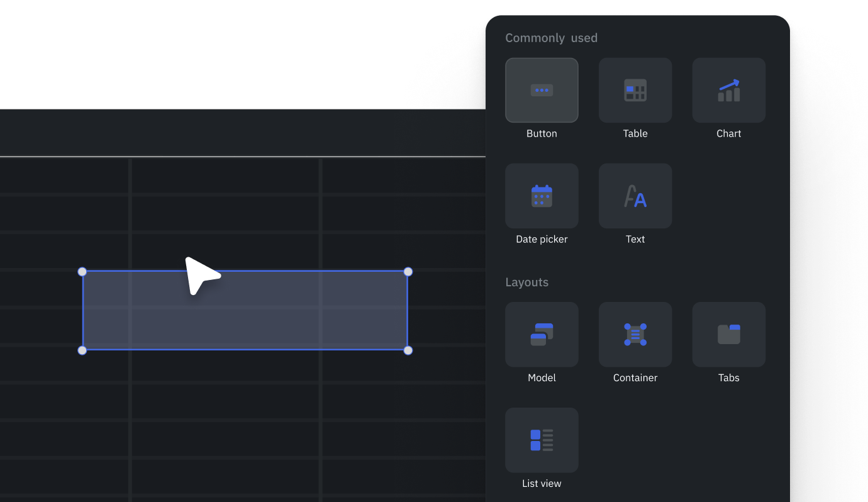The width and height of the screenshot is (868, 502).
Task: Click the 'Container' caption text
Action: click(x=635, y=378)
